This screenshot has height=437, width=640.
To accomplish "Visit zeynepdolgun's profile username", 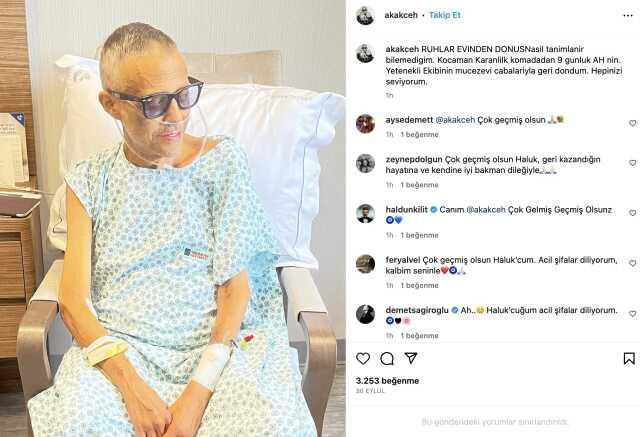I will click(x=414, y=159).
